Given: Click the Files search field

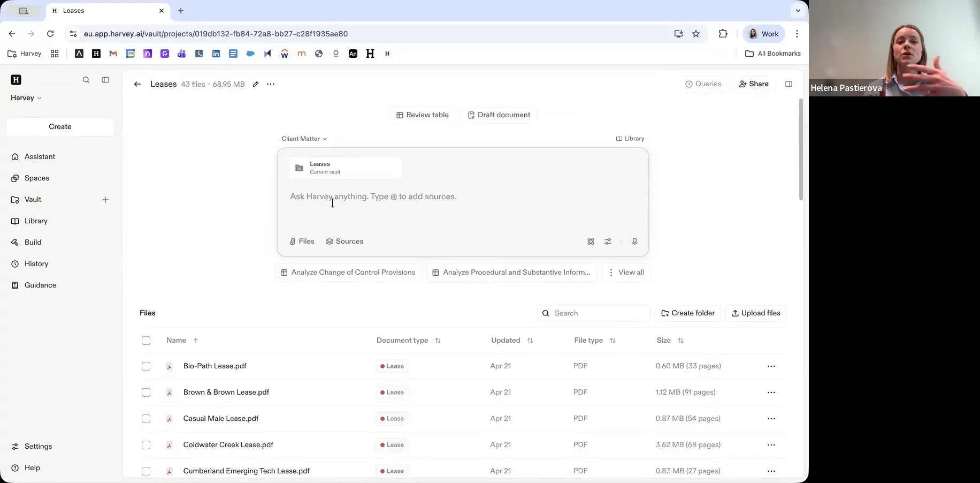Looking at the screenshot, I should 594,313.
